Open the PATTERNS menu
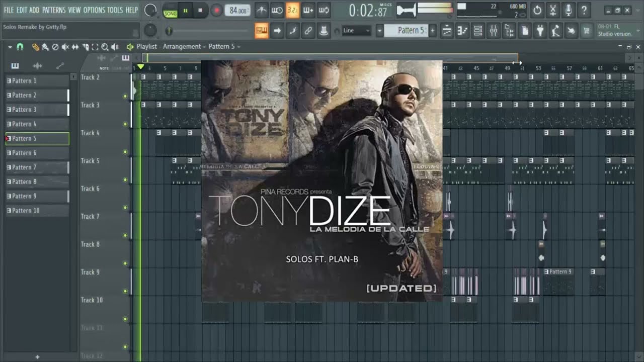The image size is (644, 362). (x=53, y=10)
